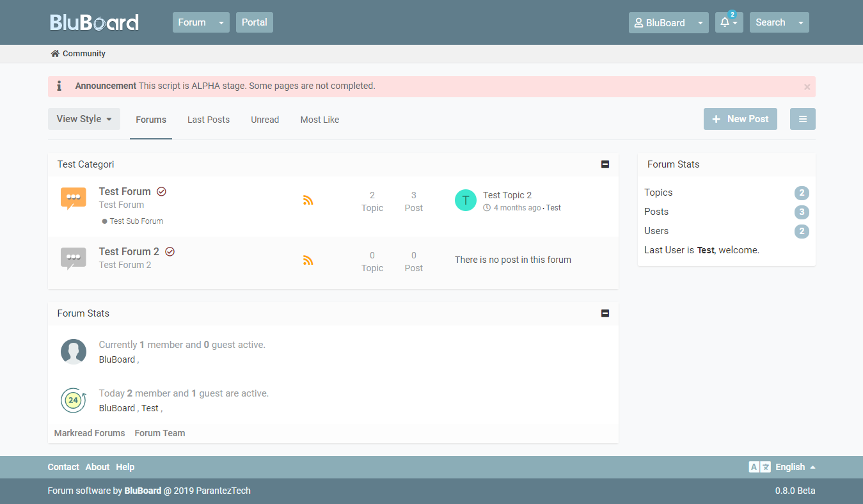Viewport: 863px width, 504px height.
Task: Click the Community breadcrumb text
Action: [x=84, y=54]
